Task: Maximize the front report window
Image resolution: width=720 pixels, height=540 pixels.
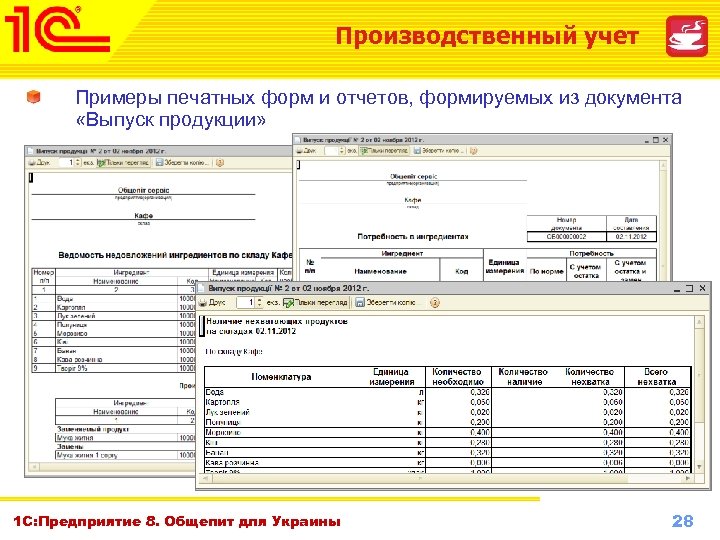Action: pos(689,288)
